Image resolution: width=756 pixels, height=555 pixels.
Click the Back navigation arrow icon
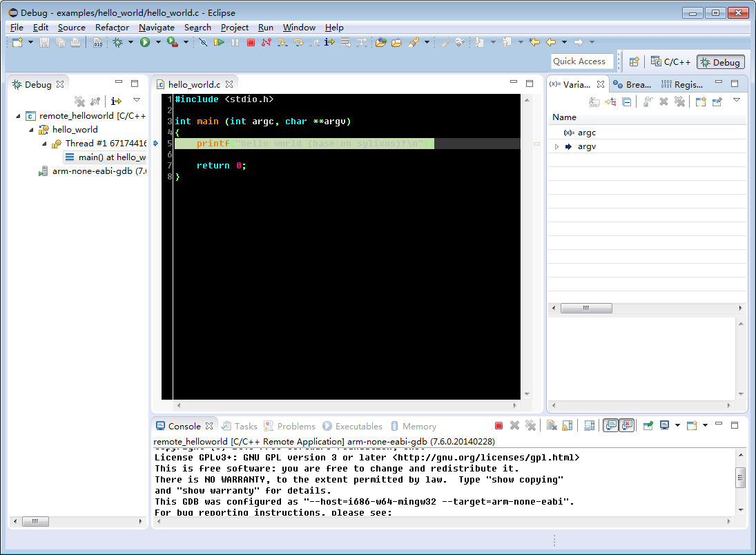click(551, 42)
